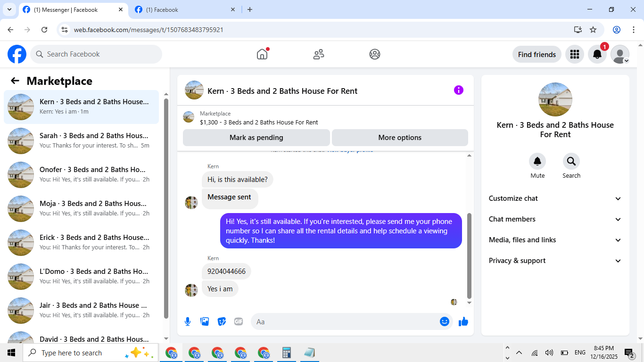Click the back arrow beside Marketplace
The image size is (644, 362).
15,81
